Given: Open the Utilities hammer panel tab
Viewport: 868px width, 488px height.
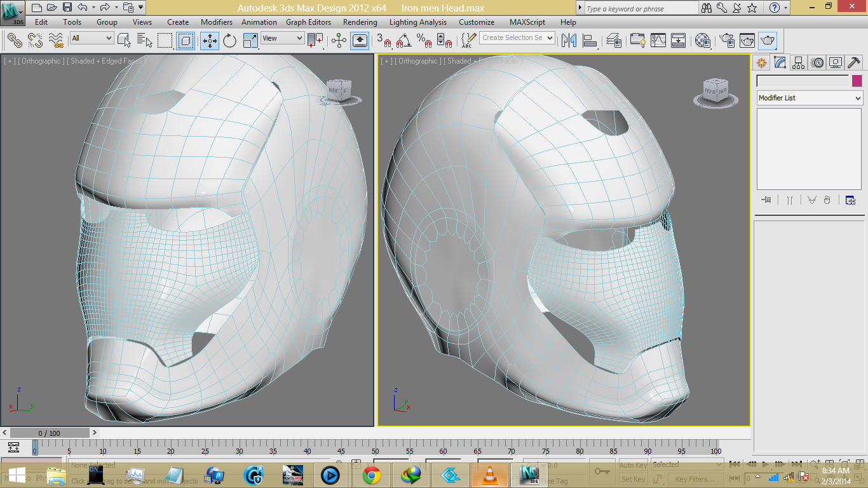Looking at the screenshot, I should (854, 62).
